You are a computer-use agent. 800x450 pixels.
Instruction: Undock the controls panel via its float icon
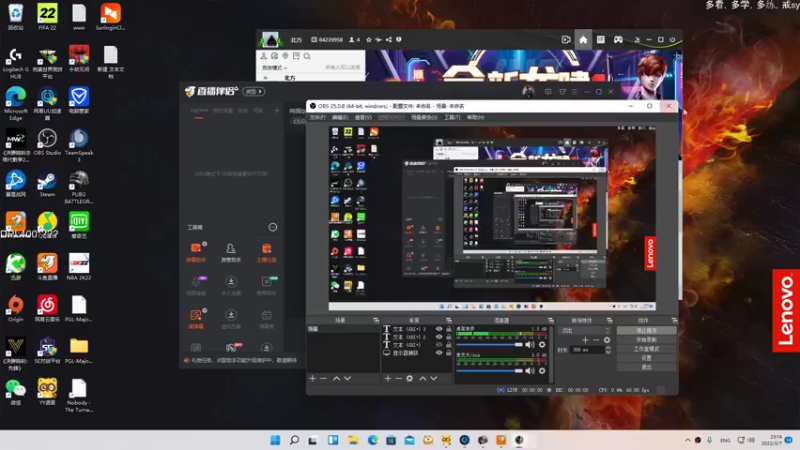point(674,320)
